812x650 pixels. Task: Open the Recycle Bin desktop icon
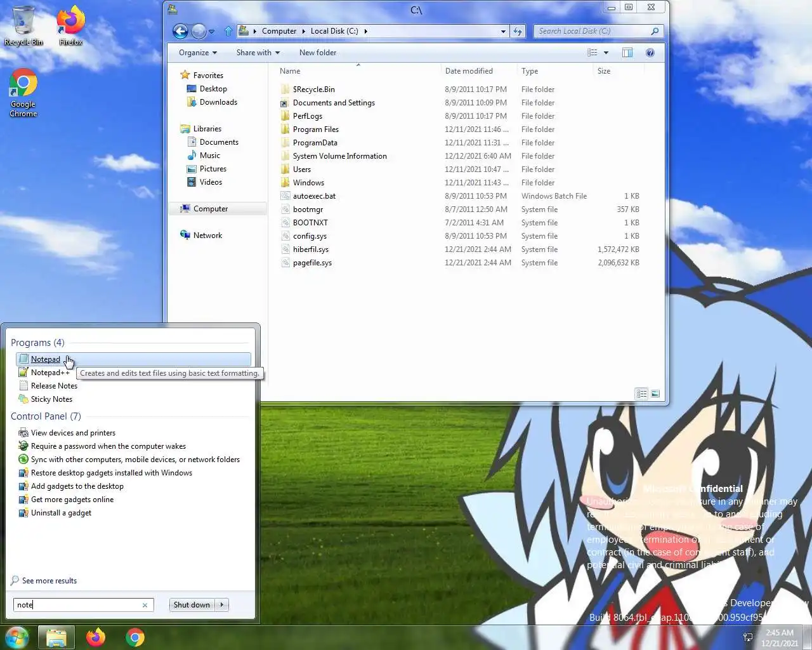23,25
